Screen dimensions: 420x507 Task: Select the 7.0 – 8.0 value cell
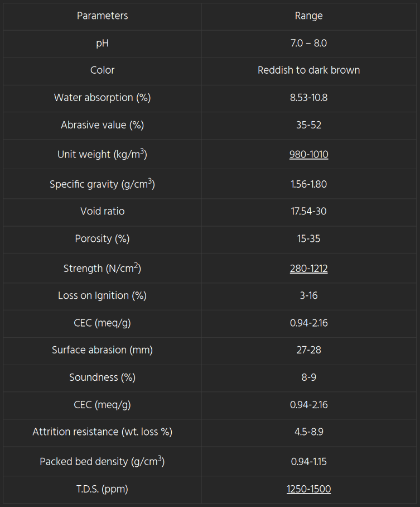308,43
